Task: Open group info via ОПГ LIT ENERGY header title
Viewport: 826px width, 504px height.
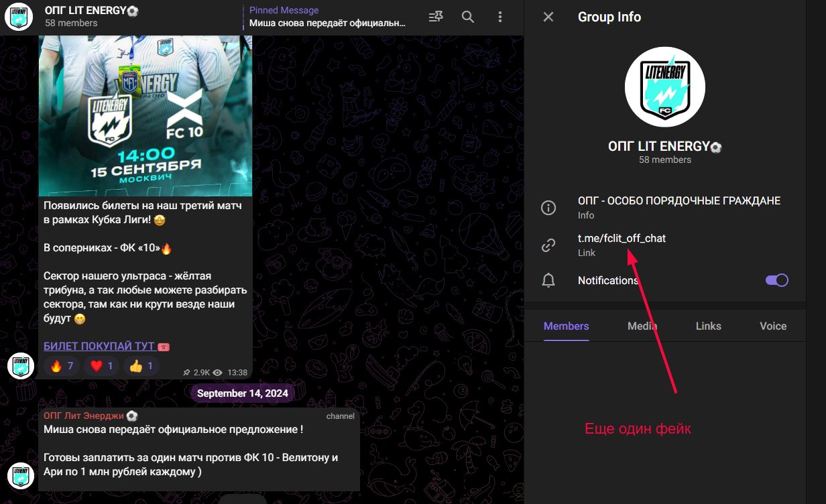Action: 92,11
